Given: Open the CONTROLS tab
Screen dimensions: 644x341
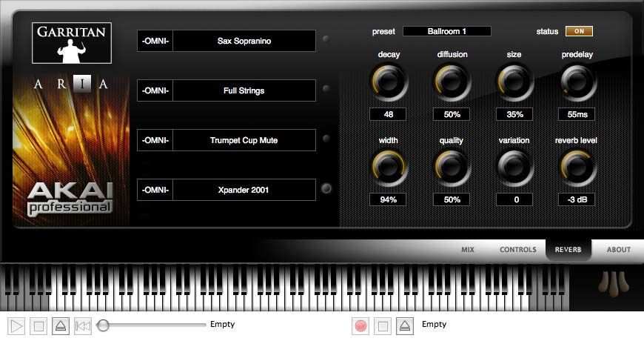Looking at the screenshot, I should [518, 250].
